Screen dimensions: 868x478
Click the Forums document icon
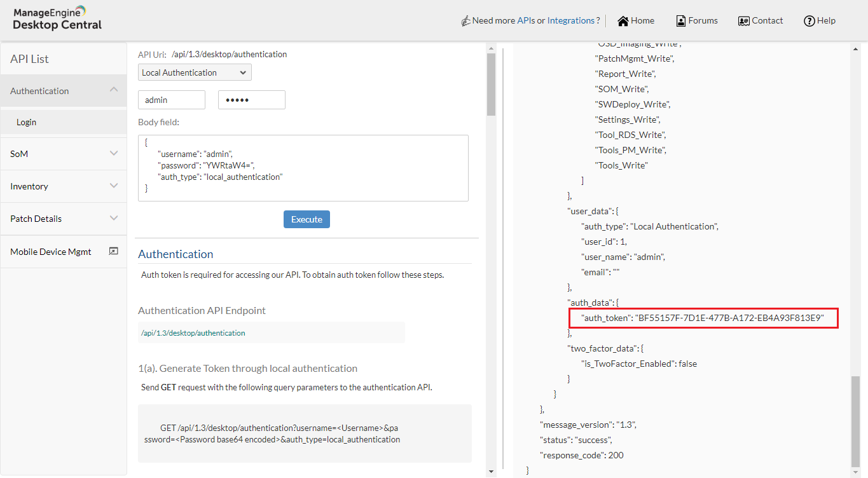[x=681, y=21]
